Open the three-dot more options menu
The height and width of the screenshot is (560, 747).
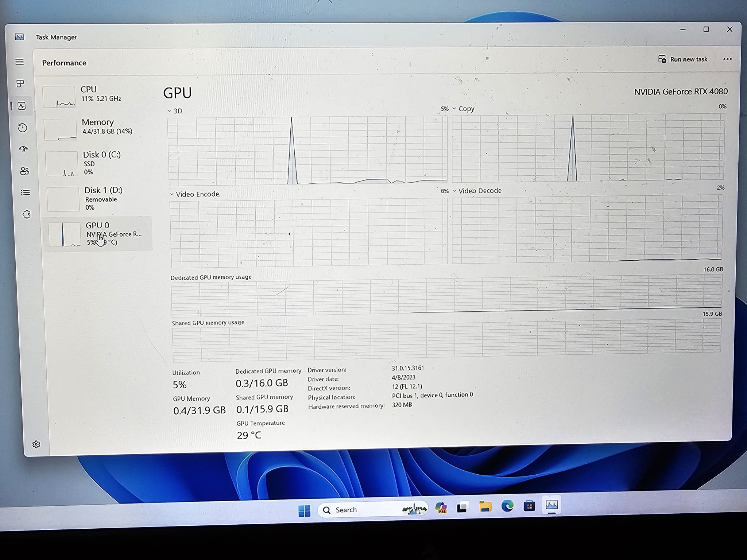[727, 59]
